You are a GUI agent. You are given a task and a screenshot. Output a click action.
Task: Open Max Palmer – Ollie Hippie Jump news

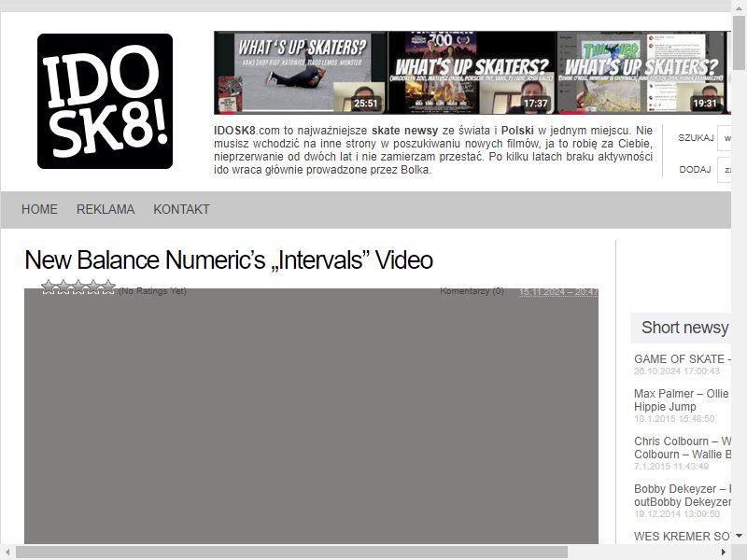682,400
